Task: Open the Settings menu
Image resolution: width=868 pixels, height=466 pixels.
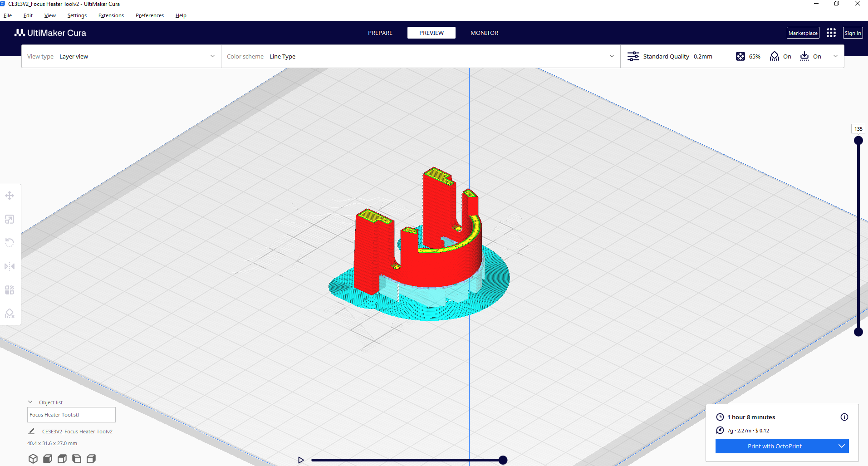Action: (x=77, y=15)
